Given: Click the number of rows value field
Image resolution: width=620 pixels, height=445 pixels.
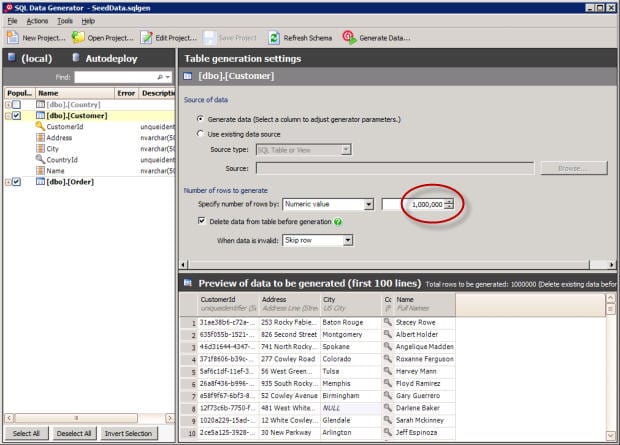Looking at the screenshot, I should (412, 204).
